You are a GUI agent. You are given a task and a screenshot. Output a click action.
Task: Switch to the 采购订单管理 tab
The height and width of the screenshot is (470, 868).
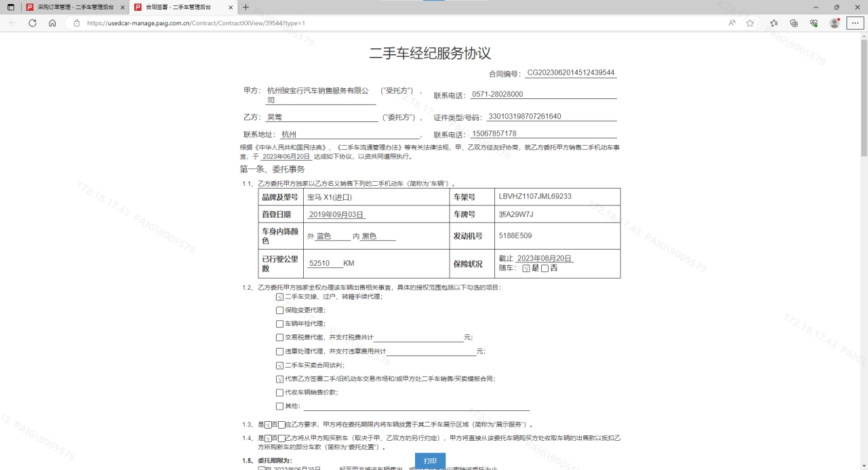tap(75, 7)
